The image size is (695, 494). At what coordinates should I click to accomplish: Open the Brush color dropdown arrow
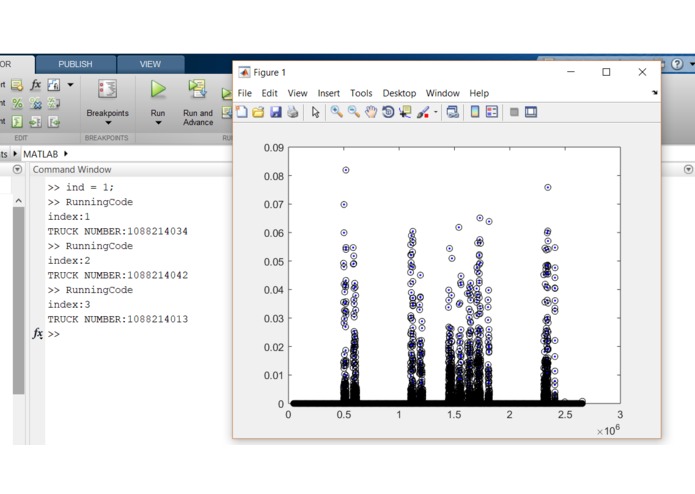(435, 112)
